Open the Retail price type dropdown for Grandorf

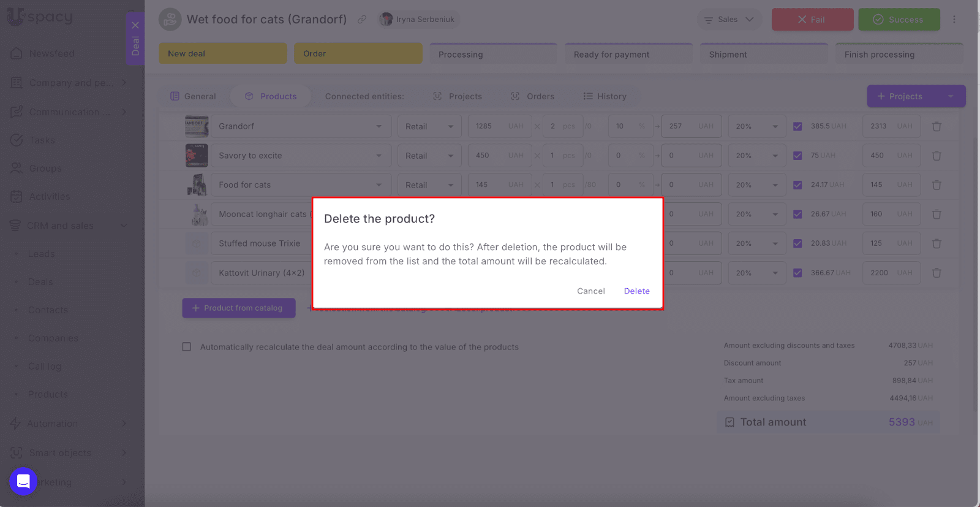(429, 126)
